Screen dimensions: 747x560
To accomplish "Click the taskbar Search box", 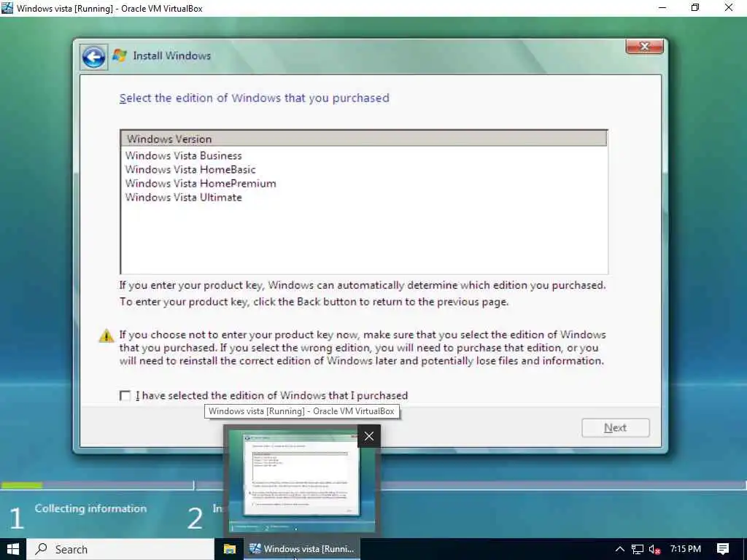I will (x=120, y=549).
